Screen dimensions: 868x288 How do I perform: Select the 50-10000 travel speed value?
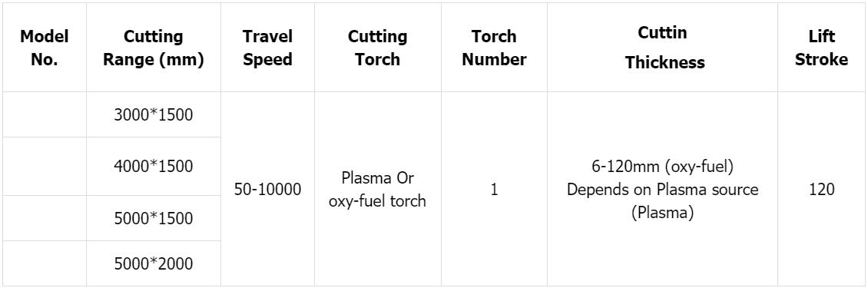click(x=267, y=190)
